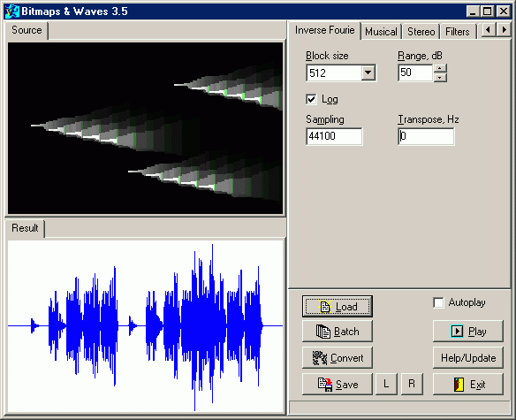
Task: Click the blue result waveform display
Action: point(145,326)
